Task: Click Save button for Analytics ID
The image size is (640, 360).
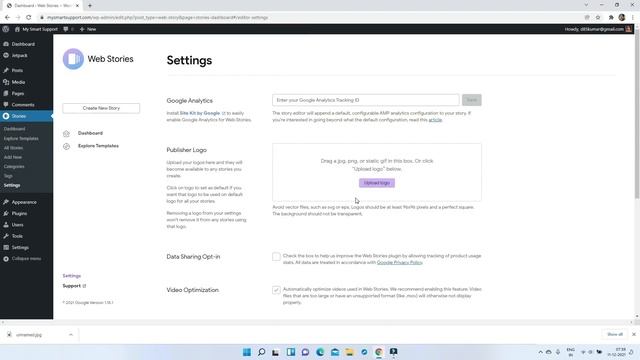Action: (471, 100)
